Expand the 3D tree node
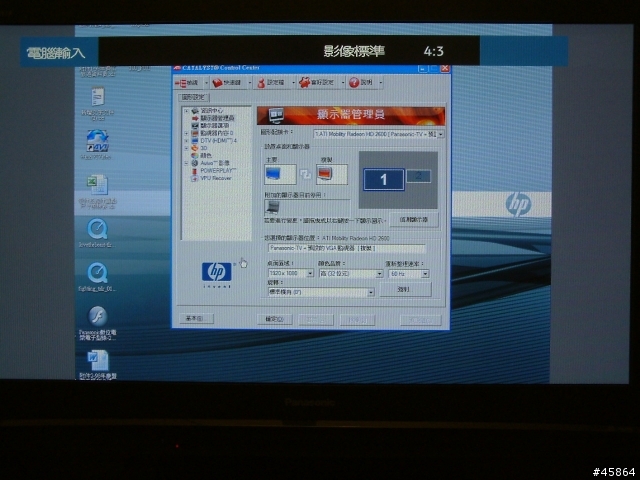 point(186,148)
